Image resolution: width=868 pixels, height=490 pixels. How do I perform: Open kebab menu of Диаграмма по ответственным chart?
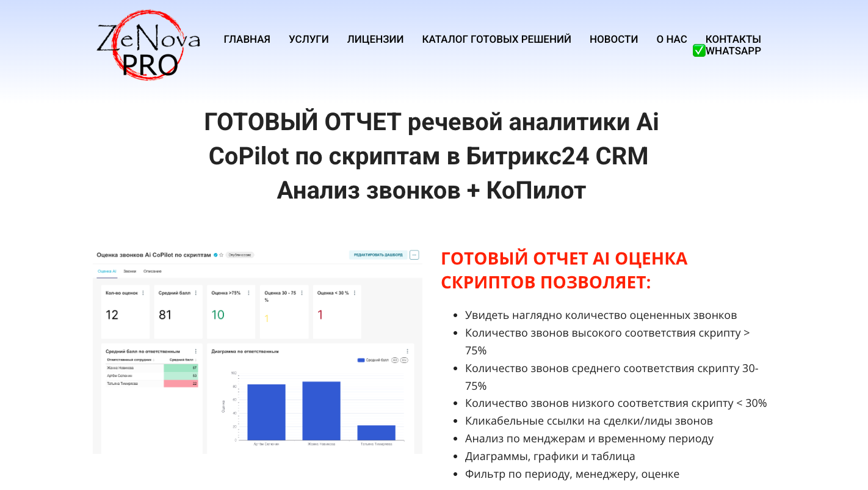pos(407,351)
